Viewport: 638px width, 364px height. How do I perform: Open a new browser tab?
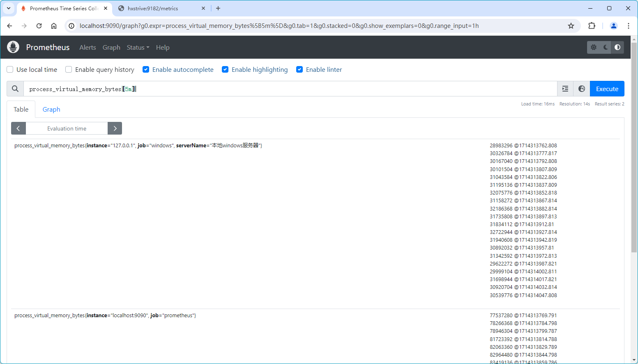pyautogui.click(x=218, y=8)
